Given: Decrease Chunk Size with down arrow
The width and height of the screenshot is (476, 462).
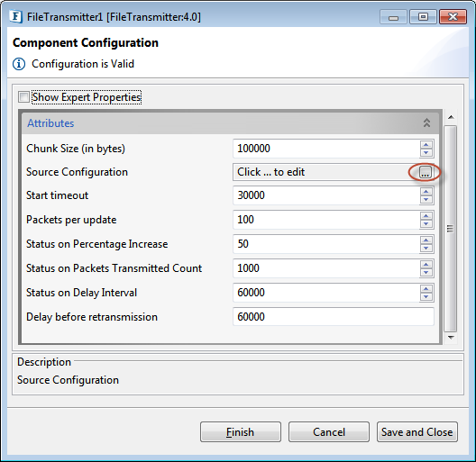Looking at the screenshot, I should 426,152.
